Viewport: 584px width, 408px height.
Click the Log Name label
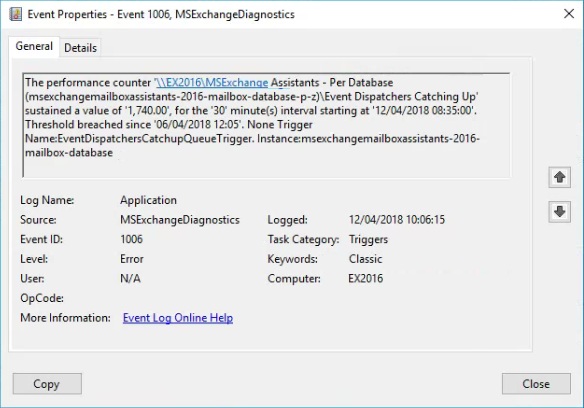click(x=47, y=200)
